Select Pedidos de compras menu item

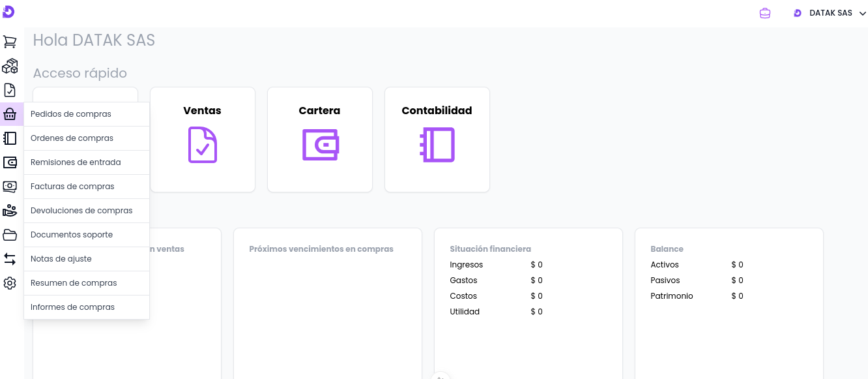coord(71,114)
